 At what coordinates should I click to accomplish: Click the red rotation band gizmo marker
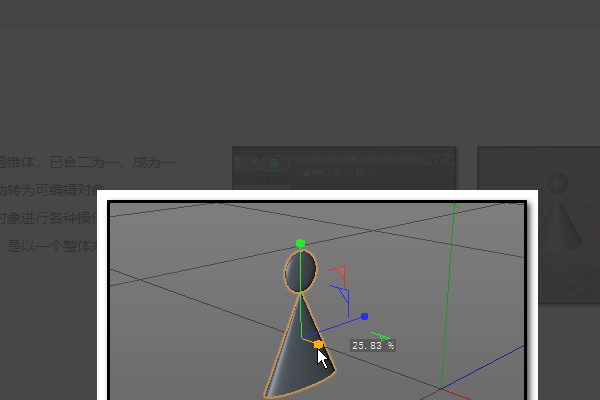pos(337,276)
